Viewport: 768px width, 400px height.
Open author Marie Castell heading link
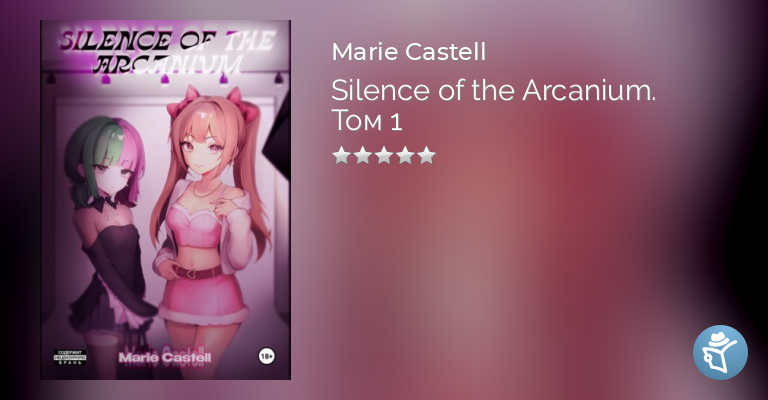point(408,52)
